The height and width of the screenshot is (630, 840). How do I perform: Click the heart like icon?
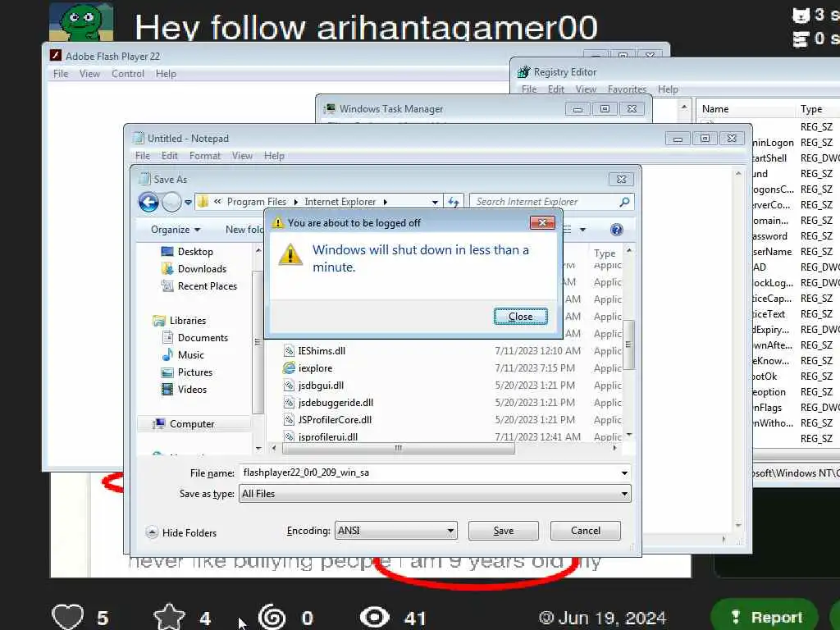[68, 617]
